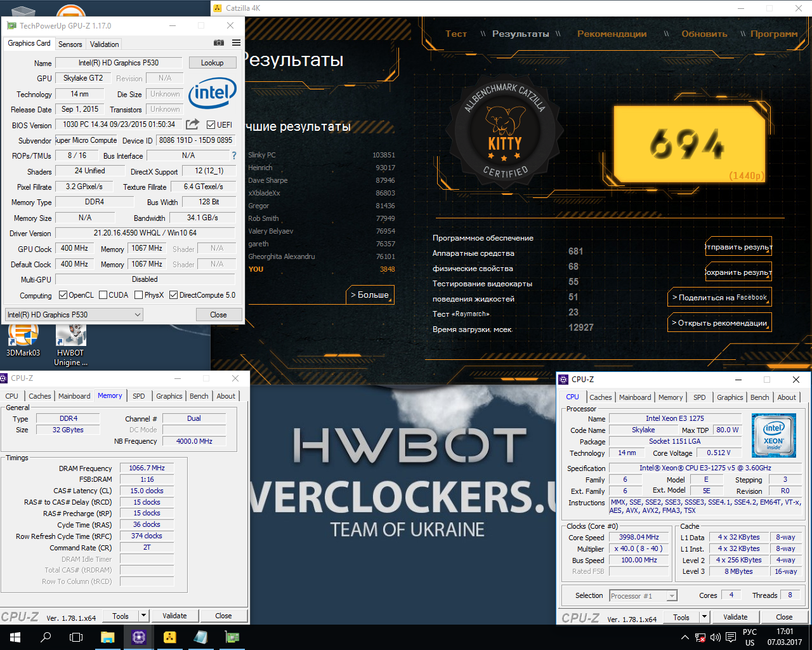
Task: Click Открыть рекомендации button
Action: coord(720,322)
